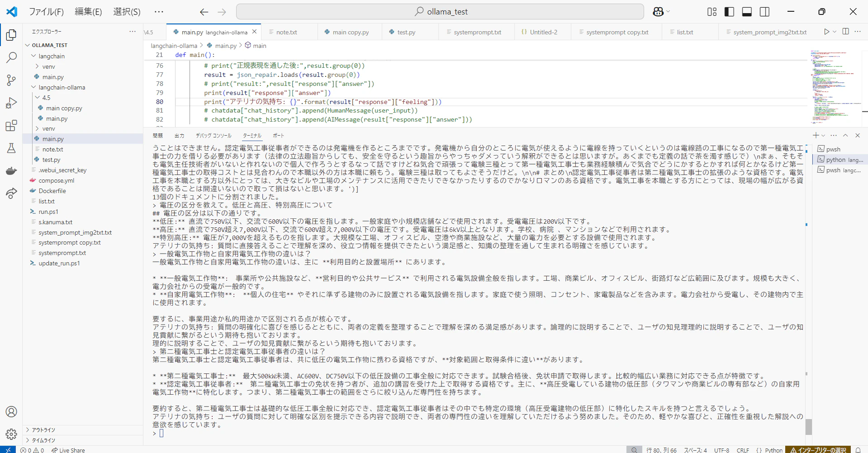Open the Manage gear icon
This screenshot has width=868, height=453.
pyautogui.click(x=11, y=434)
